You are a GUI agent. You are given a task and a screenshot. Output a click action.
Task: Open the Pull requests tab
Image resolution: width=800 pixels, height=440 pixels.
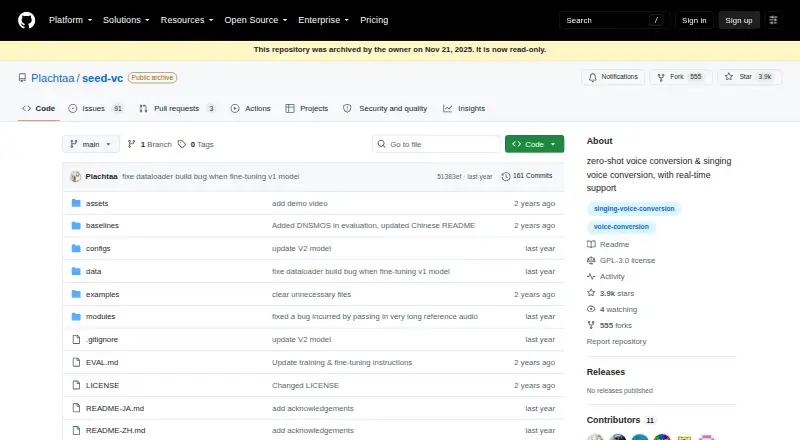[178, 108]
